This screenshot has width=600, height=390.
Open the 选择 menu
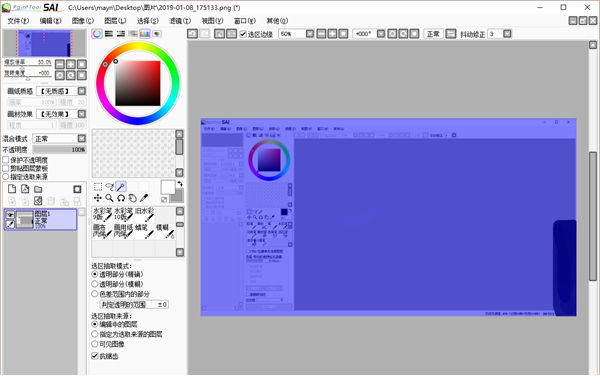point(148,21)
